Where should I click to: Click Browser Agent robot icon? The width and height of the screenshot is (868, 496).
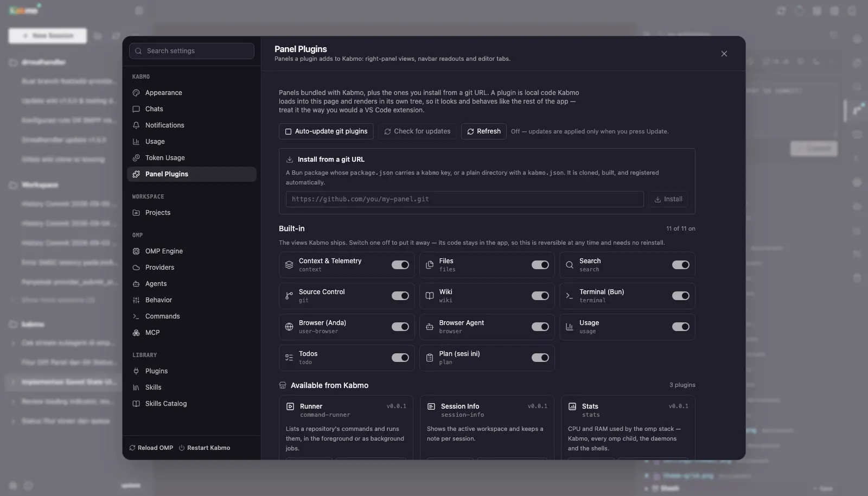click(430, 327)
